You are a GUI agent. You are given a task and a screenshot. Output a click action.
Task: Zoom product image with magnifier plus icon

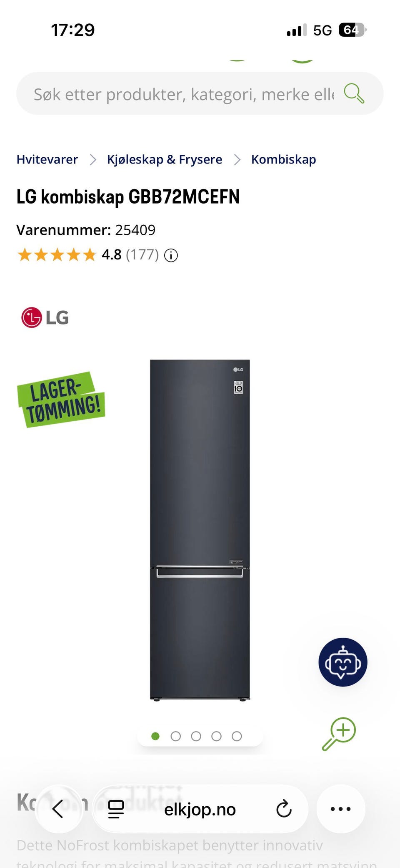click(x=339, y=734)
